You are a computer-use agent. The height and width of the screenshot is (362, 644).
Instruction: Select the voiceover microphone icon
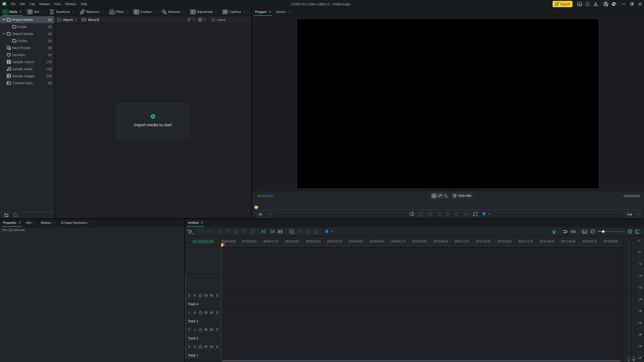(x=554, y=231)
